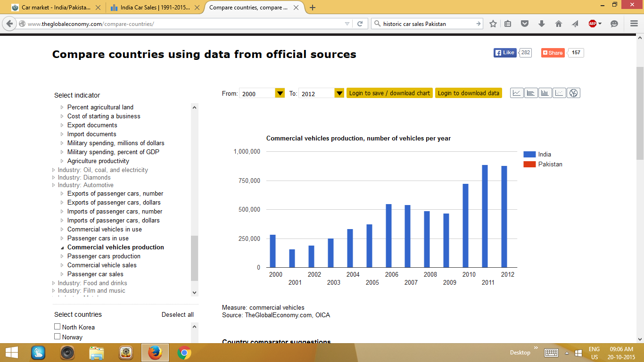
Task: Launch Google Chrome from taskbar
Action: point(184,353)
